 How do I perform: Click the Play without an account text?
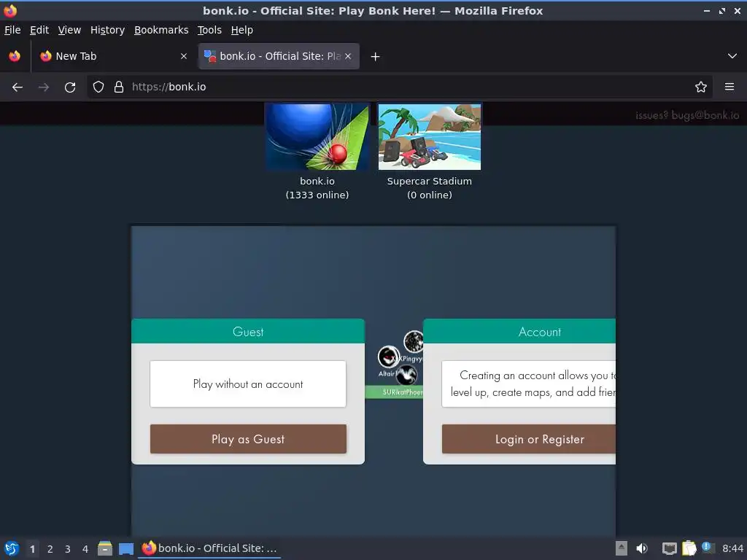tap(248, 384)
